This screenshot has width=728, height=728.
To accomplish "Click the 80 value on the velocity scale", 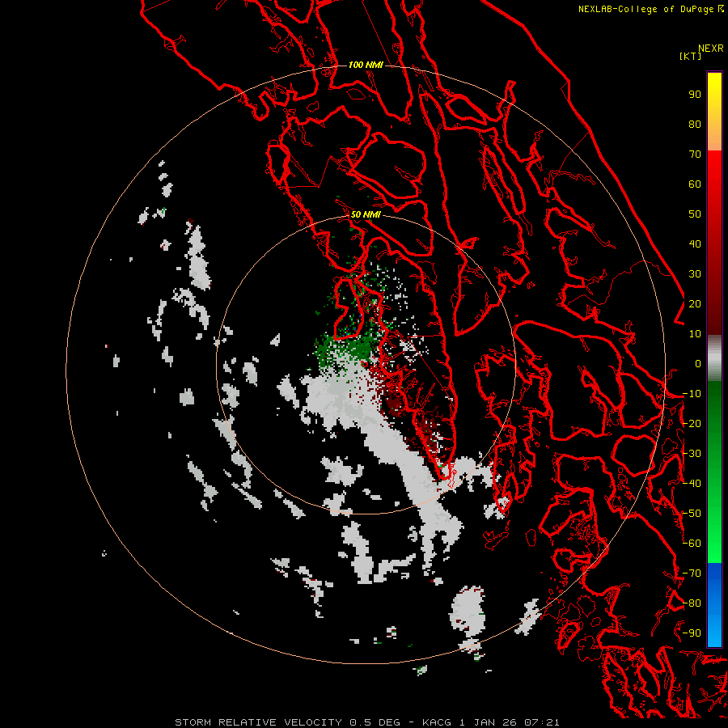I will 695,124.
